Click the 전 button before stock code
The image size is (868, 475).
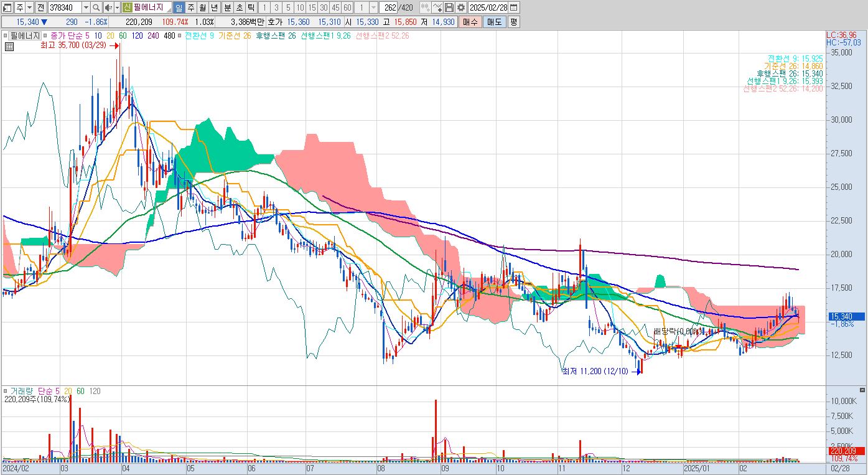pos(41,7)
